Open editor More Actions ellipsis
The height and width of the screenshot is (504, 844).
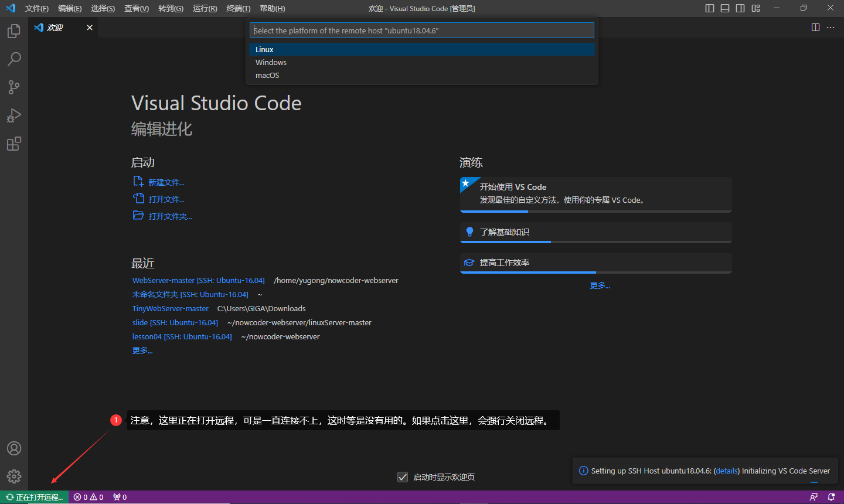[x=831, y=28]
